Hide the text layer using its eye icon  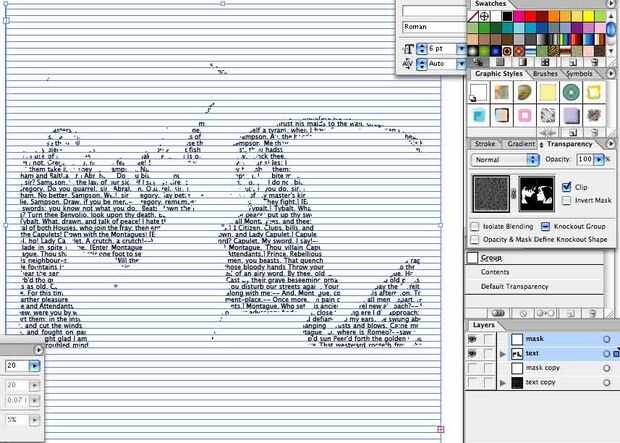(472, 354)
